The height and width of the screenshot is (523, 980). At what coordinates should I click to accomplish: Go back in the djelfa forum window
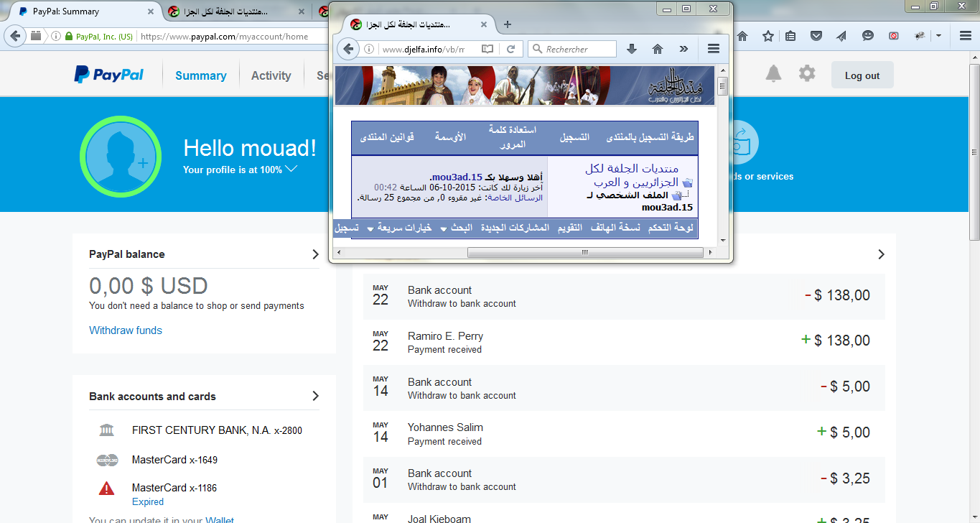coord(348,49)
